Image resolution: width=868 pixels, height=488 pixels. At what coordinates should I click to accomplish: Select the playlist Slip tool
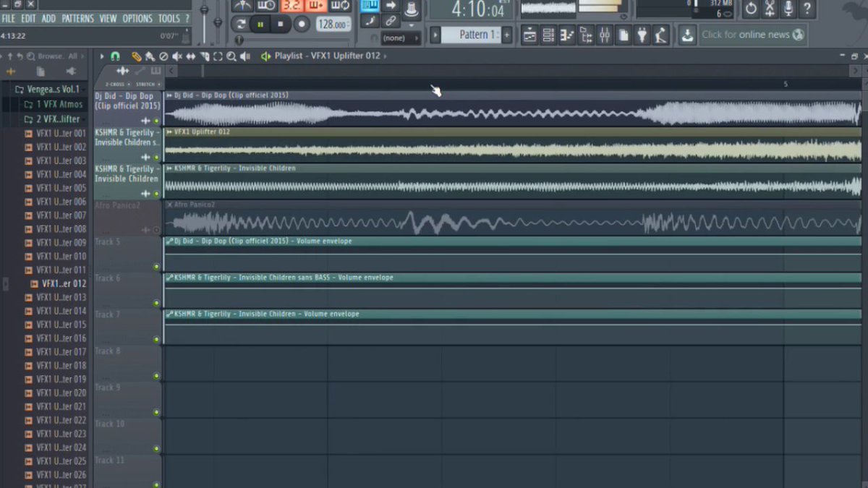click(x=191, y=56)
